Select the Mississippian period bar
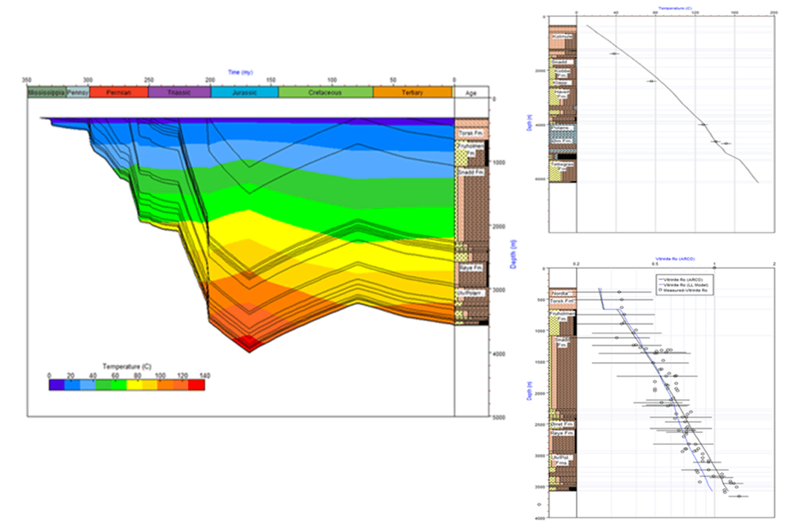 pyautogui.click(x=46, y=92)
